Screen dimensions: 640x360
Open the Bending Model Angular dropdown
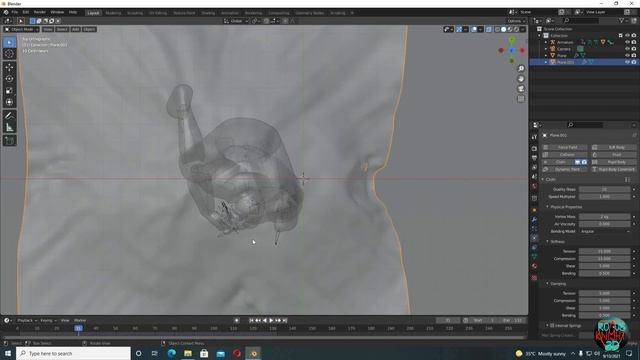[x=605, y=231]
